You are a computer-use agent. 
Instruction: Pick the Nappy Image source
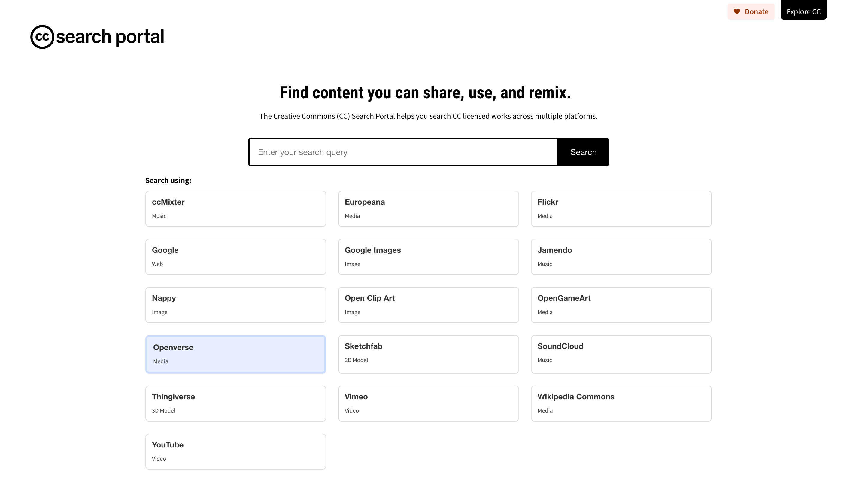pyautogui.click(x=235, y=305)
